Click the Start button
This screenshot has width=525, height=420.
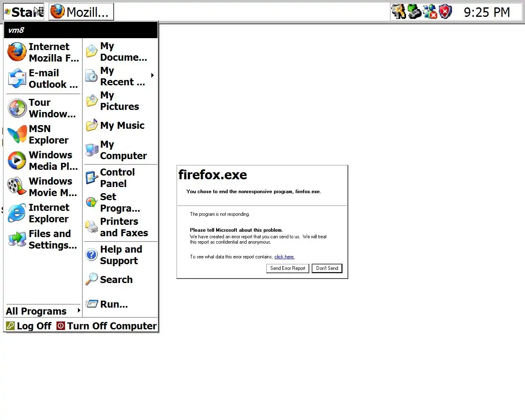(x=24, y=12)
